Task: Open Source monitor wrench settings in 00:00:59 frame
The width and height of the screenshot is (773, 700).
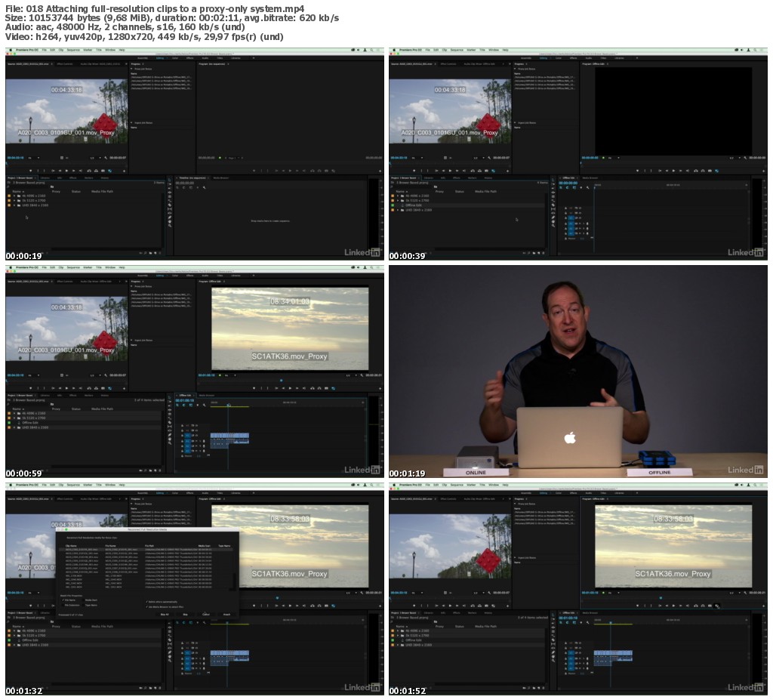Action: [x=106, y=375]
